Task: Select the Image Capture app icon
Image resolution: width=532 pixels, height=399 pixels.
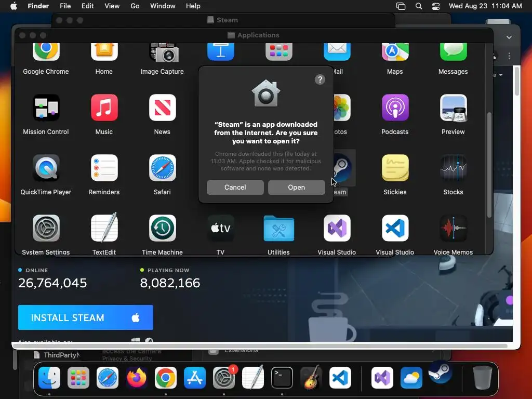Action: point(164,52)
